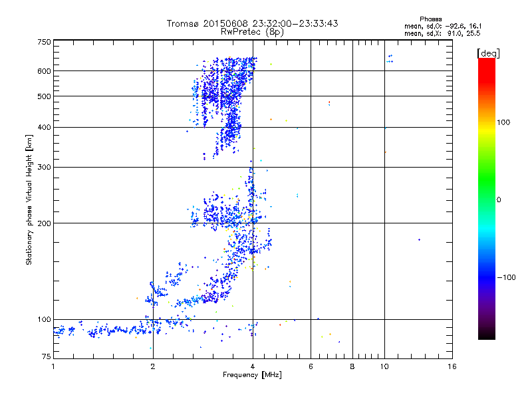The image size is (532, 399).
Task: Click the data cluster just above 10 MHz, 600 km
Action: 390,59
